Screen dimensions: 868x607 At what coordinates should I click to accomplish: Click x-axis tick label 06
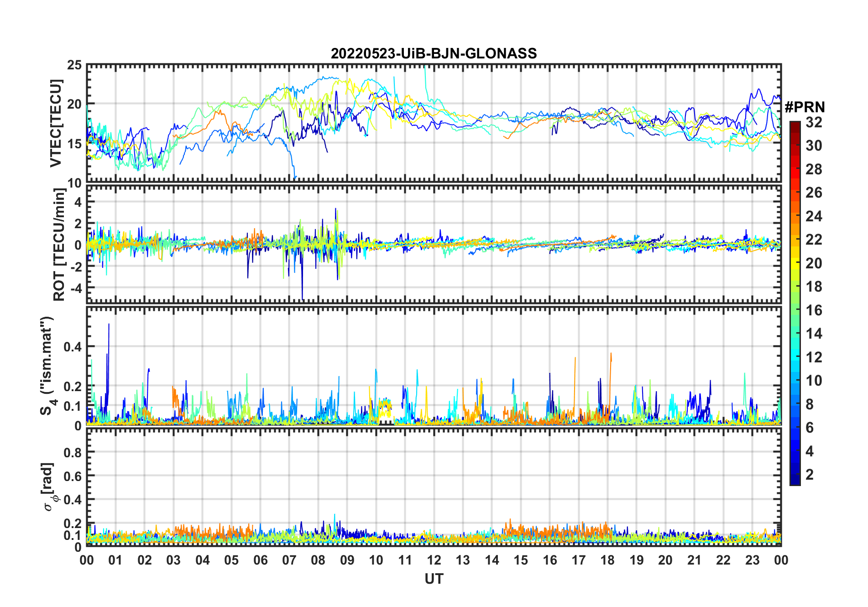click(260, 560)
